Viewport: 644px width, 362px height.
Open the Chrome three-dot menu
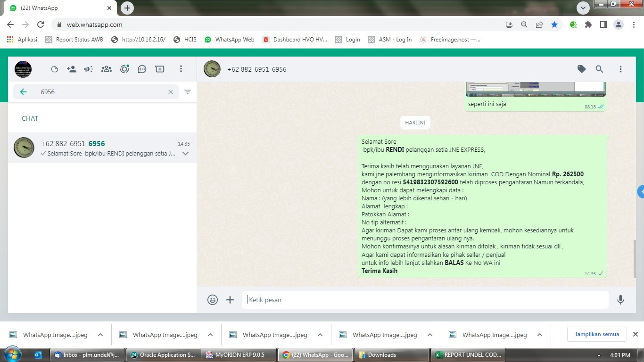634,25
